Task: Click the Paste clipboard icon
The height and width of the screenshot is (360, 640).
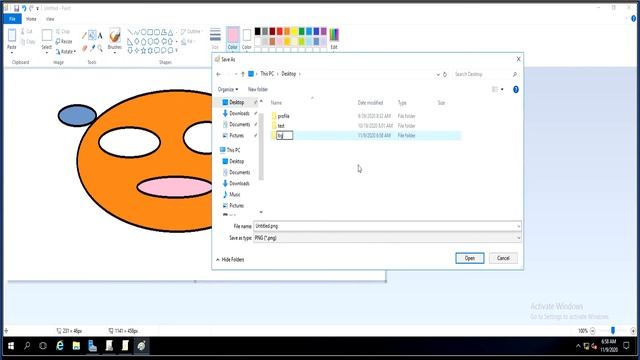Action: coord(12,35)
